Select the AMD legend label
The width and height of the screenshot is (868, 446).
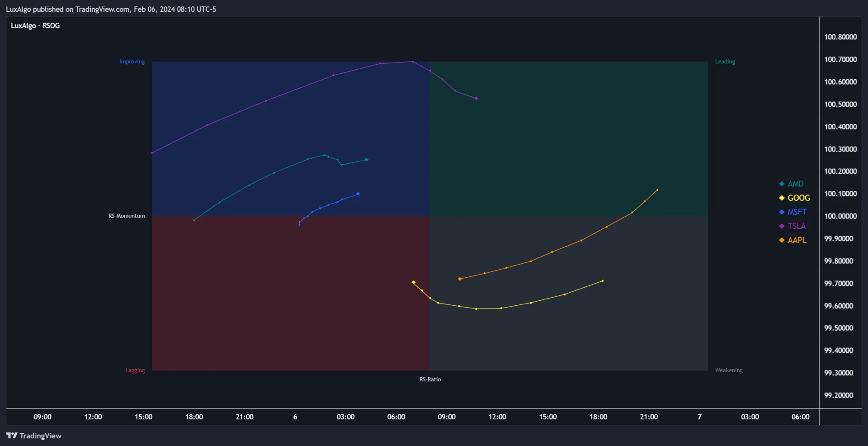pos(796,184)
